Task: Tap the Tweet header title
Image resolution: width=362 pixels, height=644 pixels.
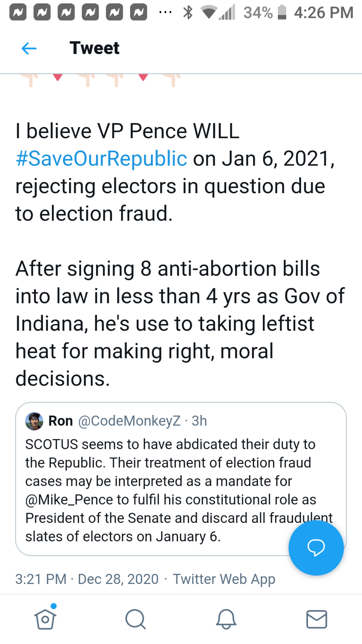Action: click(x=94, y=48)
